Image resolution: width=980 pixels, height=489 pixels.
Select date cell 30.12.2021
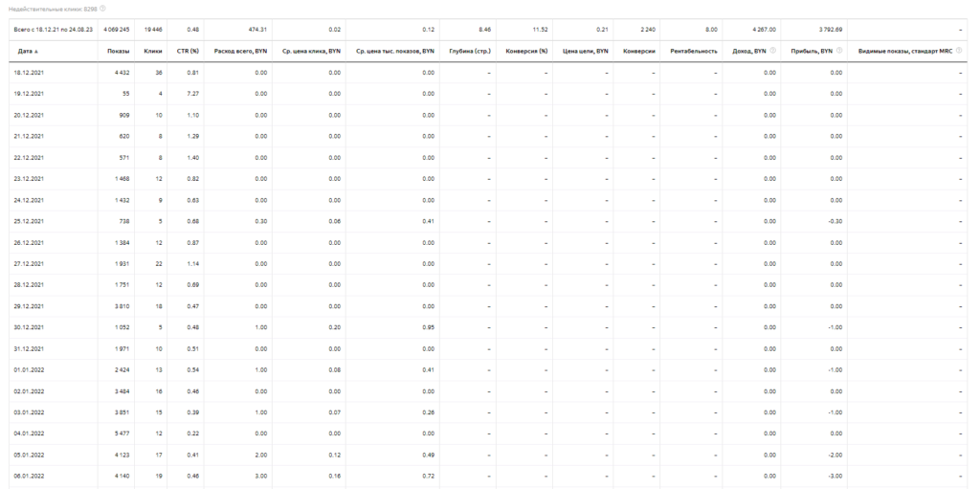click(29, 327)
